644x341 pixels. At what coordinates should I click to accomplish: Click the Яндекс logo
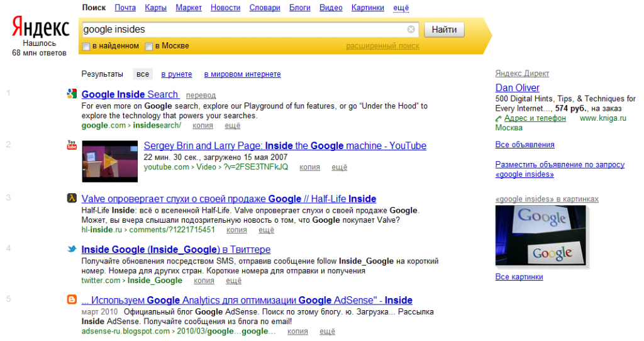pyautogui.click(x=40, y=28)
